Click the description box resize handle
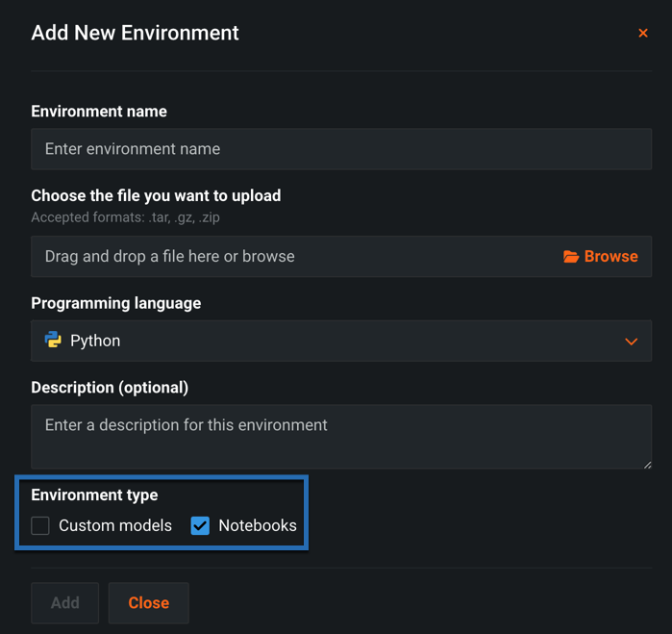Screen dimensions: 672x634 tap(646, 464)
